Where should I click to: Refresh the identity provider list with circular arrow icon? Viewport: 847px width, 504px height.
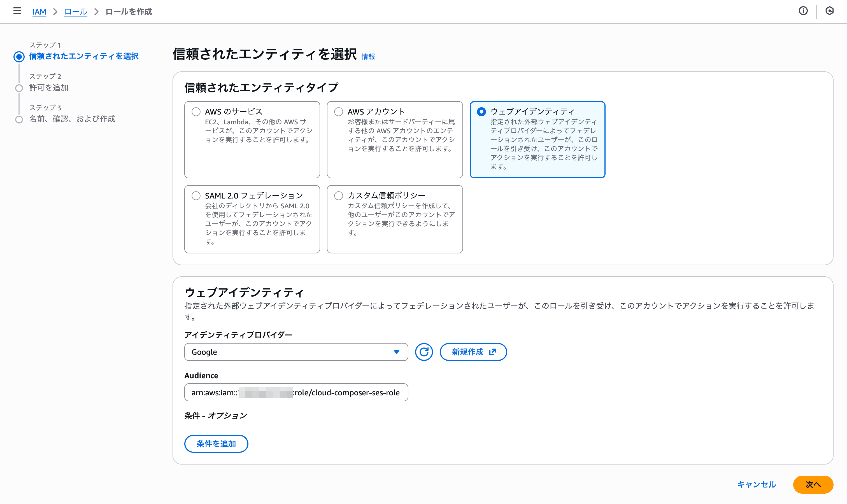424,352
